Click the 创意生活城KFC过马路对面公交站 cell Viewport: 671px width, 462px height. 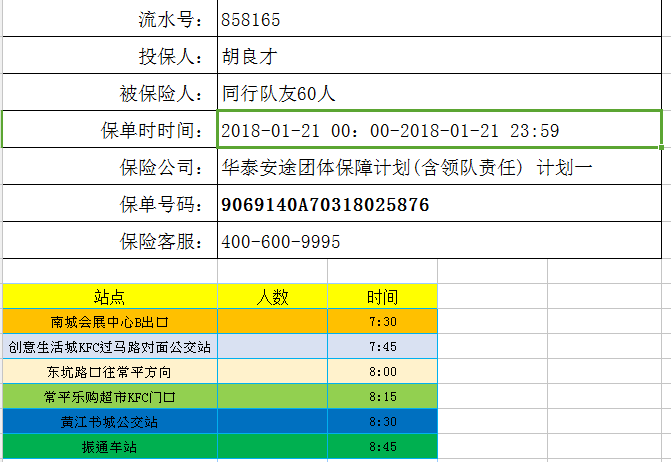click(x=110, y=346)
